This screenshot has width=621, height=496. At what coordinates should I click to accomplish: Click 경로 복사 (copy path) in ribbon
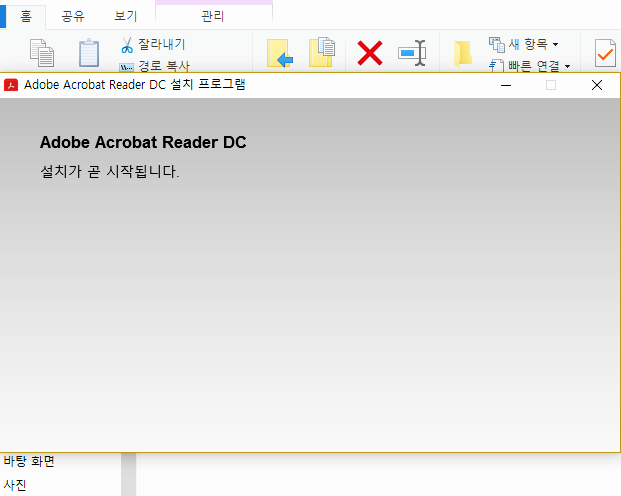click(x=154, y=66)
